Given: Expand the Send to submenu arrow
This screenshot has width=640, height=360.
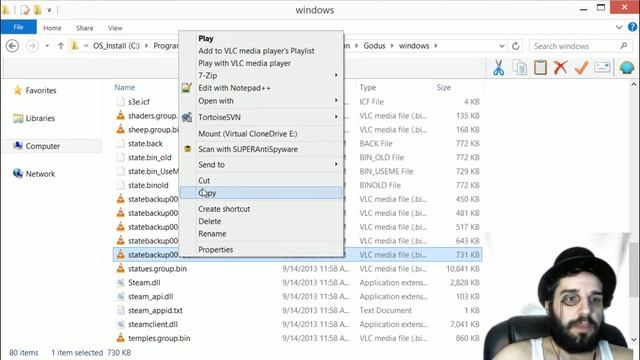Looking at the screenshot, I should [x=336, y=164].
